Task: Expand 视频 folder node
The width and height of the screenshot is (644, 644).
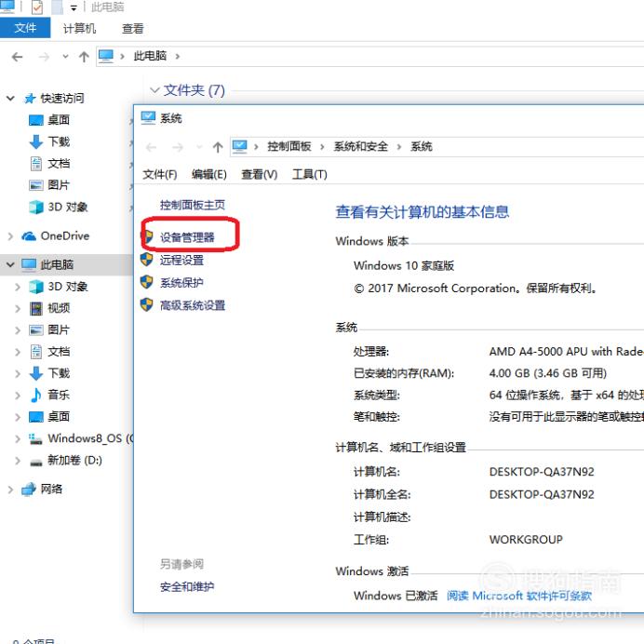Action: 18,308
